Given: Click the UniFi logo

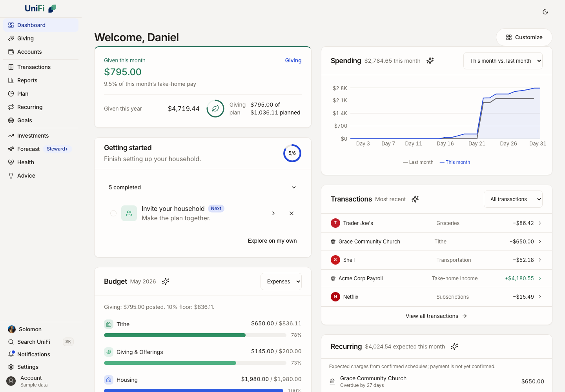Looking at the screenshot, I should [40, 8].
